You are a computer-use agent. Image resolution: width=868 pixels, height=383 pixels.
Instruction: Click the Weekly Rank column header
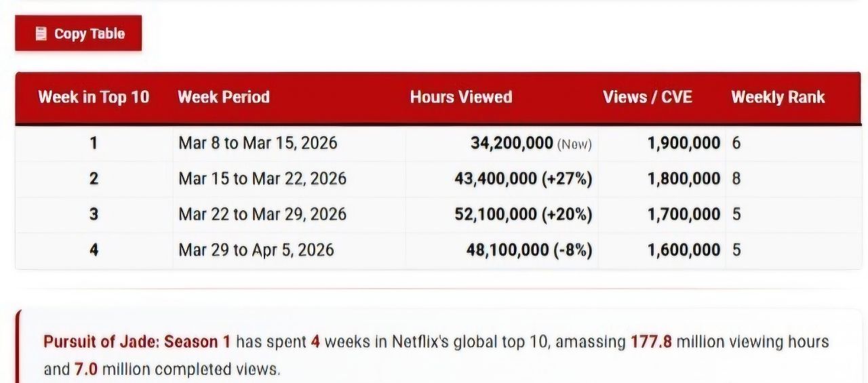click(x=778, y=97)
